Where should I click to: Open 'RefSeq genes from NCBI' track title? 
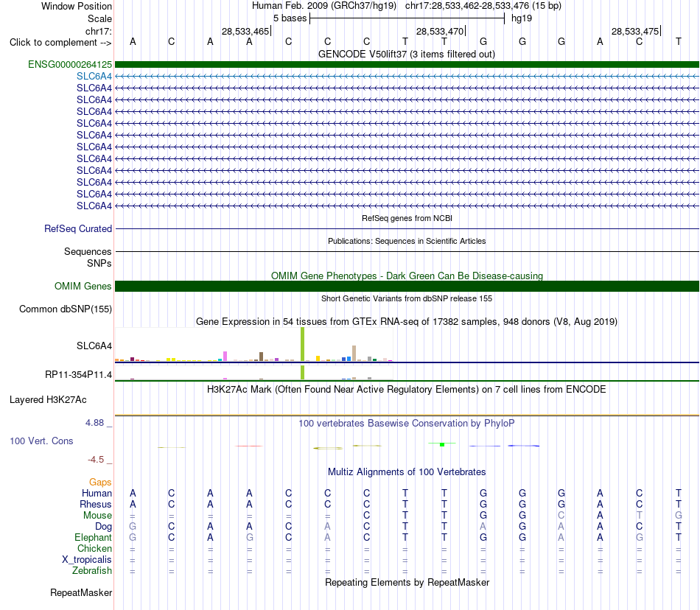407,218
